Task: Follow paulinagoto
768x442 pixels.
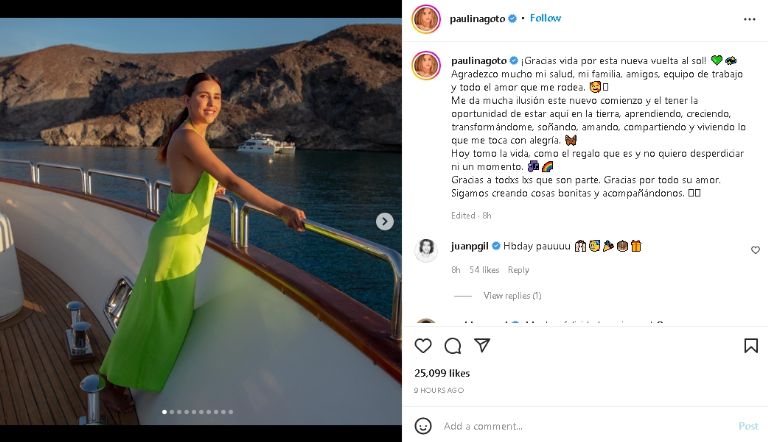Action: click(x=545, y=19)
